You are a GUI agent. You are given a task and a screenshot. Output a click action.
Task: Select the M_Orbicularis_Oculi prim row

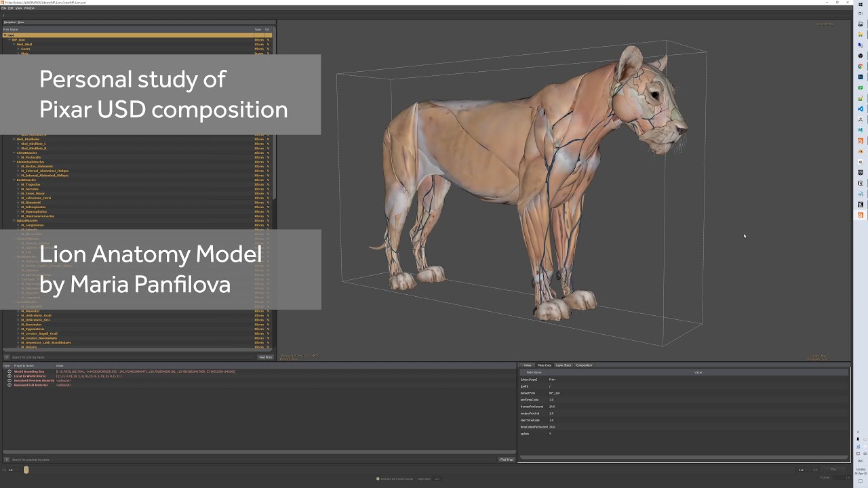137,315
